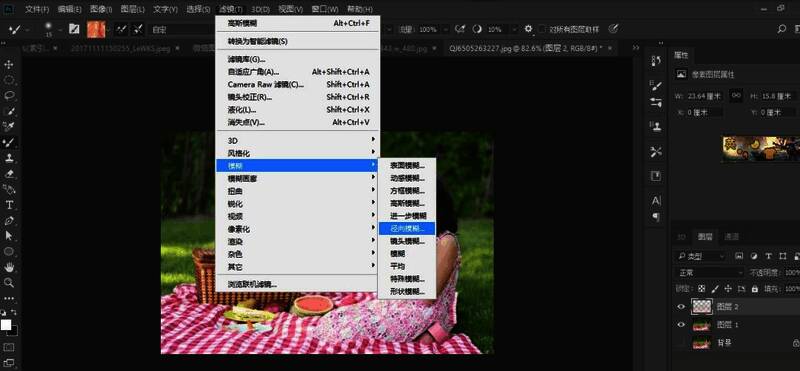Select the Horizontal Type tool
The height and width of the screenshot is (371, 800).
pos(9,205)
